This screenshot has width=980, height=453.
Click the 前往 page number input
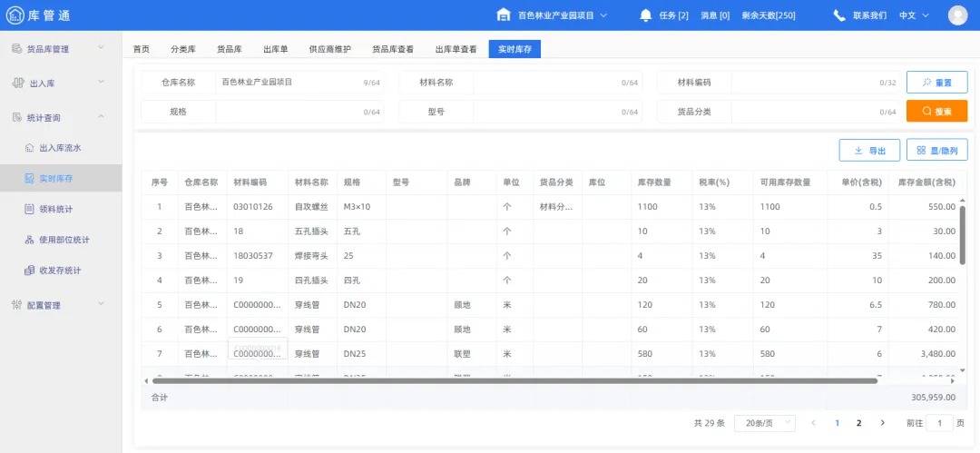coord(939,423)
